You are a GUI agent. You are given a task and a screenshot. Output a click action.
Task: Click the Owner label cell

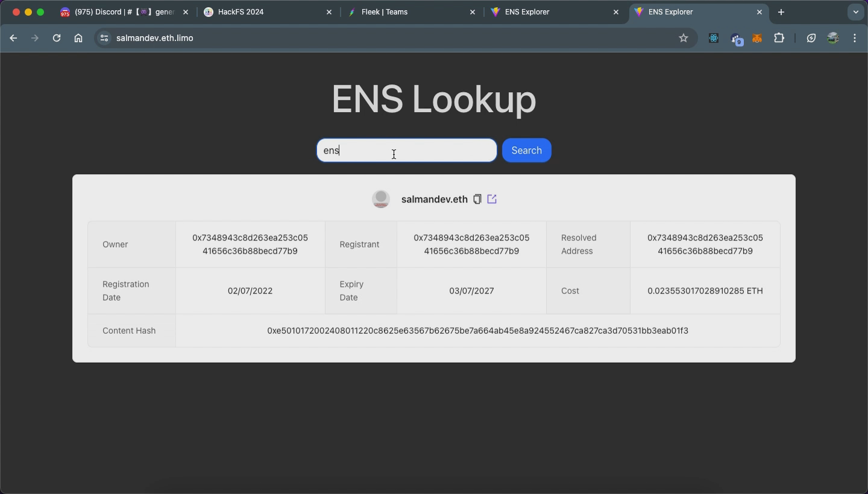click(132, 245)
